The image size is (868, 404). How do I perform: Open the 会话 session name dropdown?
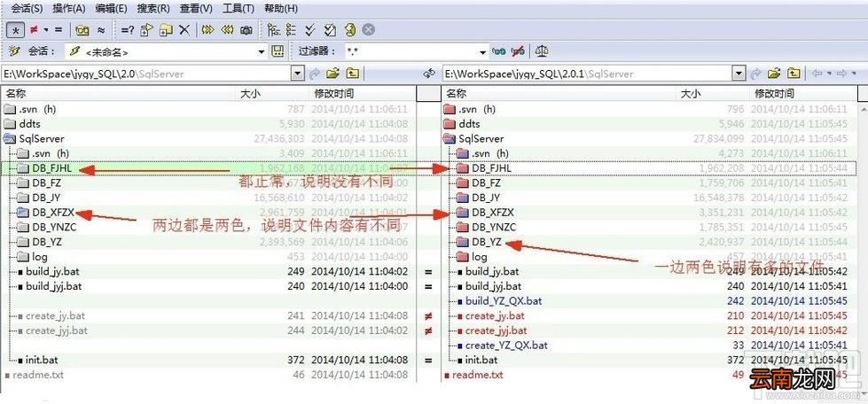262,52
